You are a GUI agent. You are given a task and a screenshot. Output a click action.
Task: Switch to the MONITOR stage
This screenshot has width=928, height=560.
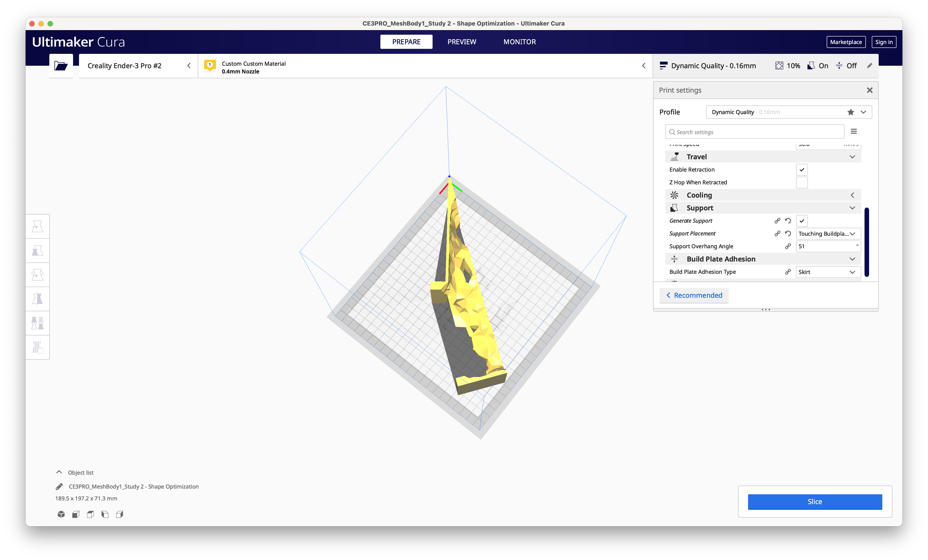pos(519,42)
